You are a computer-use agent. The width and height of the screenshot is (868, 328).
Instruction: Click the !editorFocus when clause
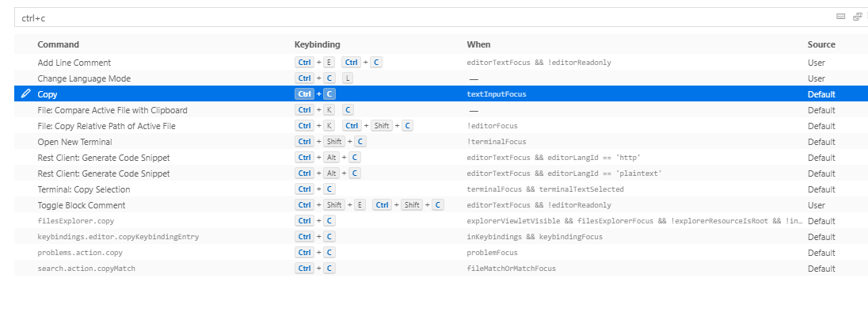(x=492, y=126)
